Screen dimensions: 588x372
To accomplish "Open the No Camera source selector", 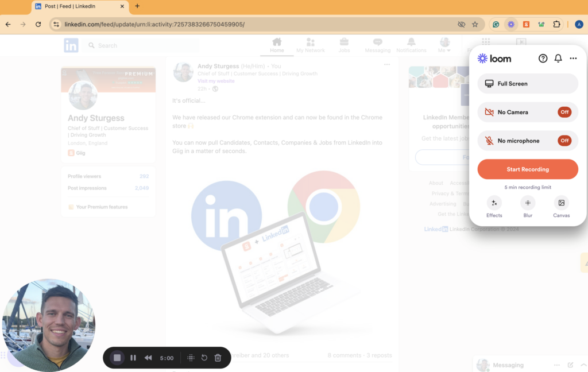I will click(528, 112).
